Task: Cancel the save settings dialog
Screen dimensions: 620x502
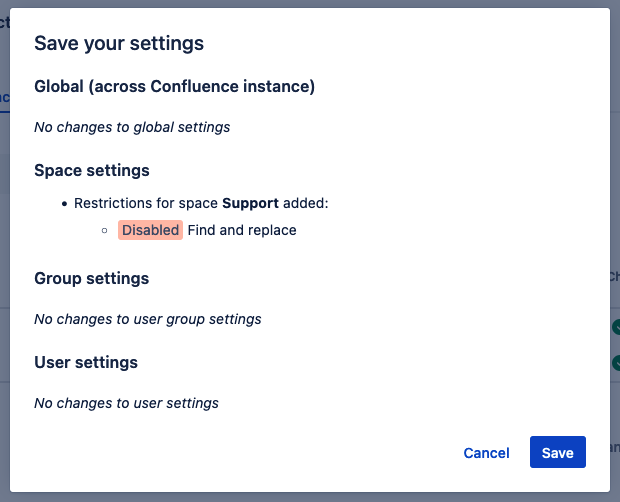Action: click(486, 452)
